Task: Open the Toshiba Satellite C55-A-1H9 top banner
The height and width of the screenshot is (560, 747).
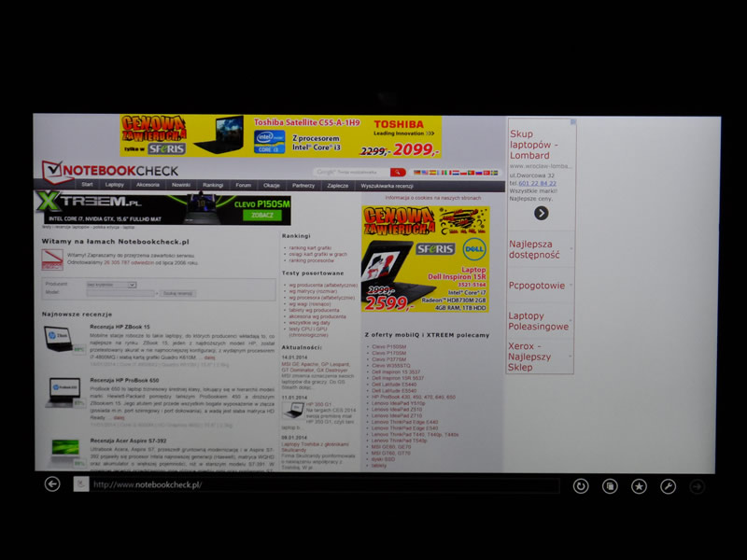Action: tap(281, 136)
